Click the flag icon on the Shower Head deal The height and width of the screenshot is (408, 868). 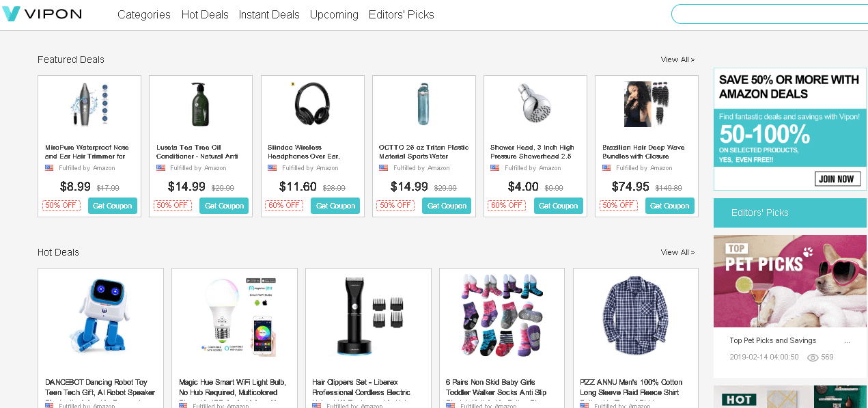coord(494,167)
